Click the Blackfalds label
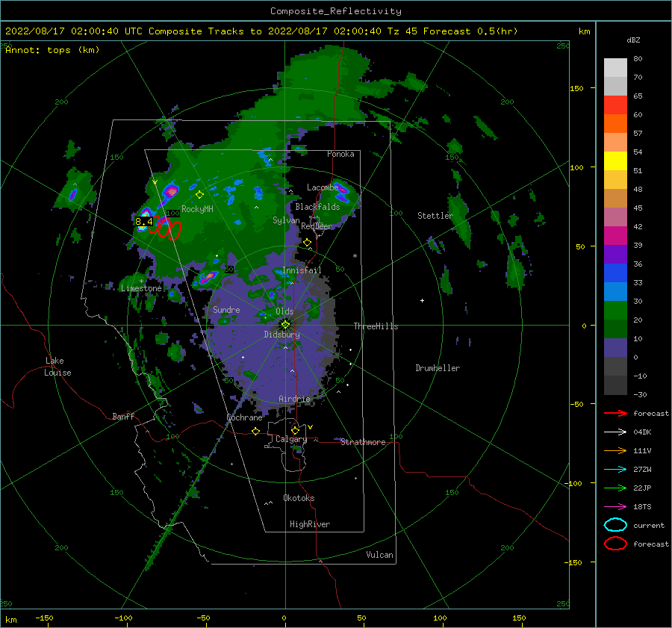672x628 pixels. pos(317,207)
